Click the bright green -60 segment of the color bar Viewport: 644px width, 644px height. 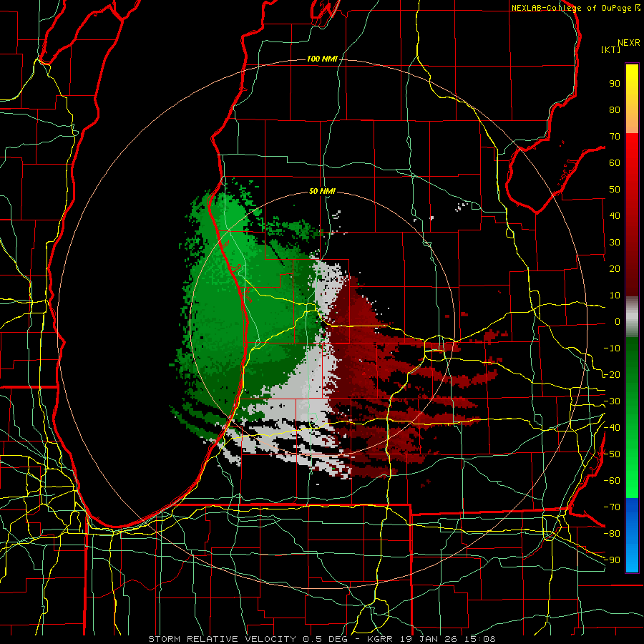pos(632,487)
